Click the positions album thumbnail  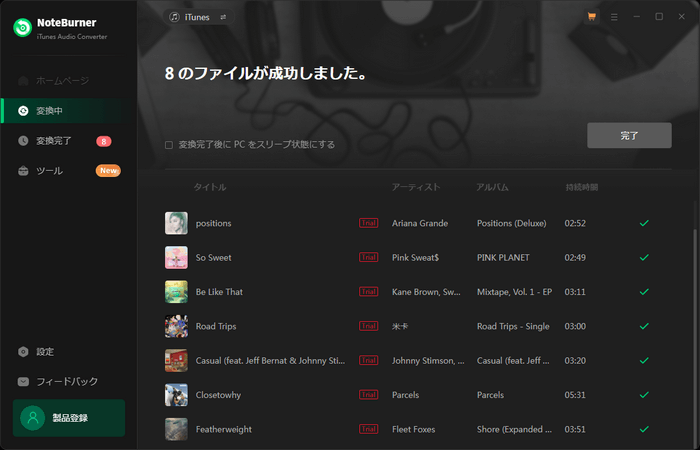[176, 223]
